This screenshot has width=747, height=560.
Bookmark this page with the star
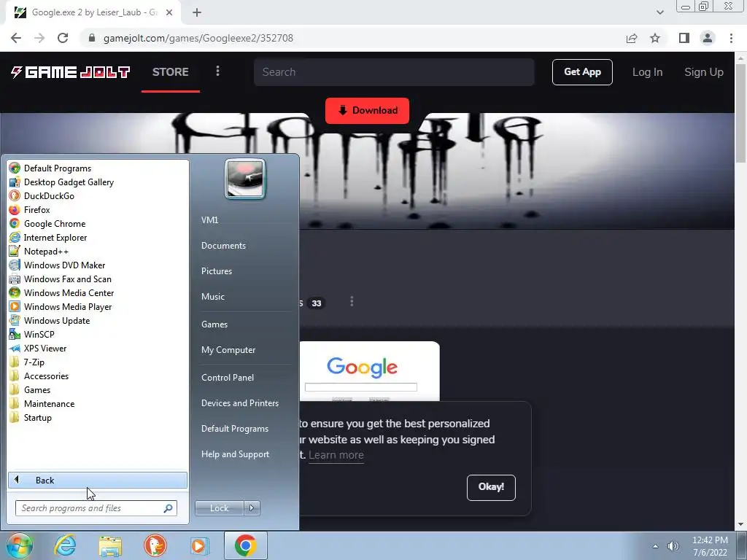[655, 38]
